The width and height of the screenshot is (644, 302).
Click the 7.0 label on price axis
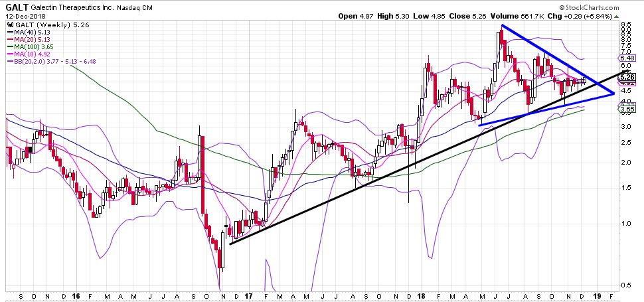(x=626, y=52)
